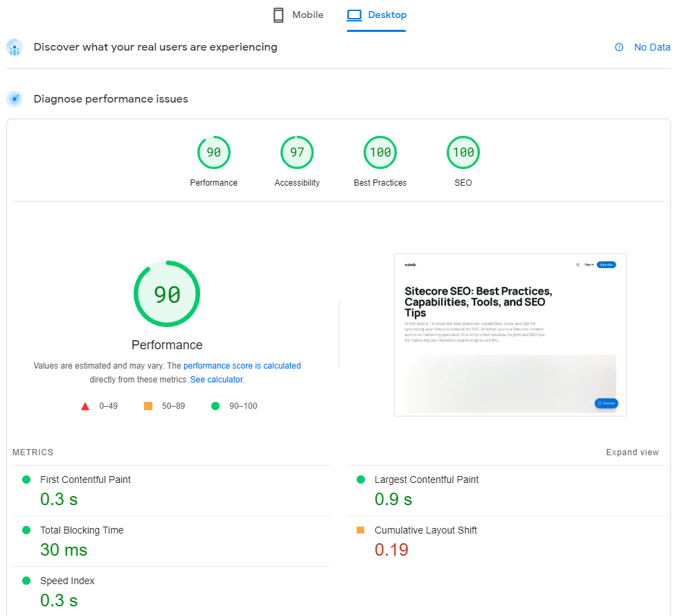The height and width of the screenshot is (616, 678).
Task: Click the Sitecore SEO page screenshot thumbnail
Action: pyautogui.click(x=510, y=335)
